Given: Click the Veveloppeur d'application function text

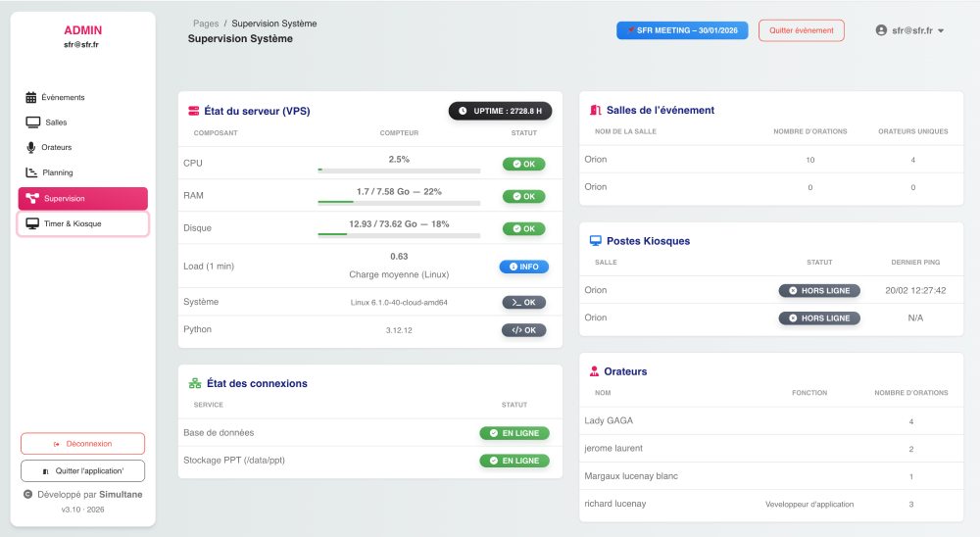Looking at the screenshot, I should [809, 505].
